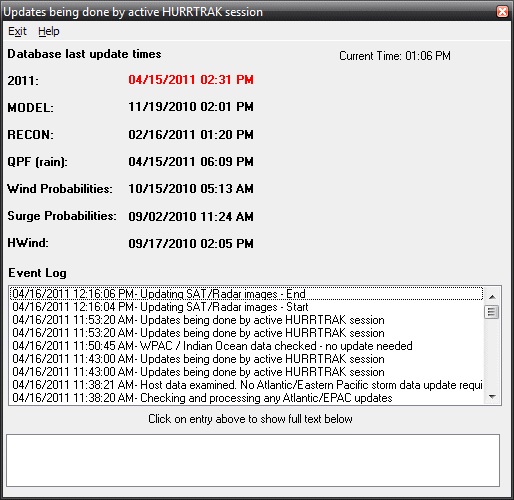Click the MODEL last update time
514x500 pixels.
click(x=191, y=107)
